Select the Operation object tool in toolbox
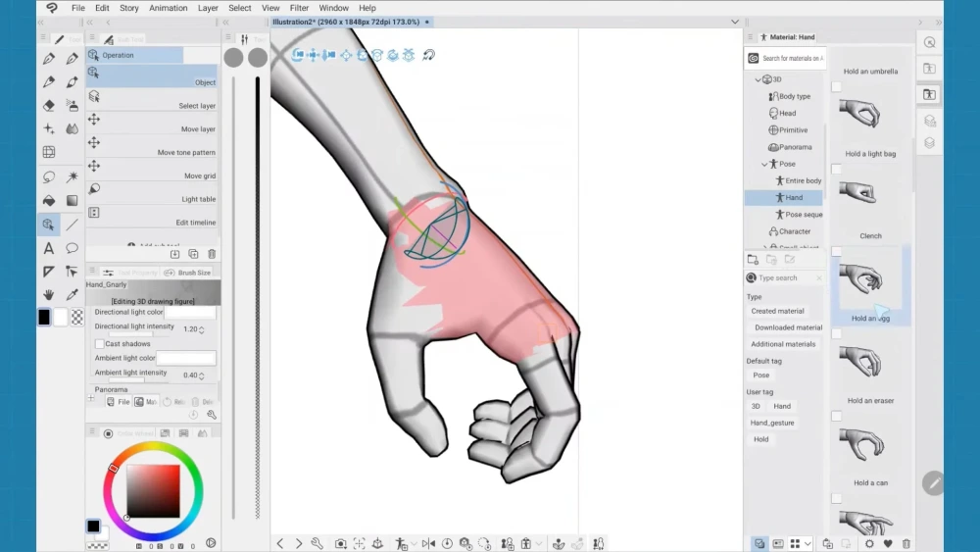 click(x=49, y=225)
